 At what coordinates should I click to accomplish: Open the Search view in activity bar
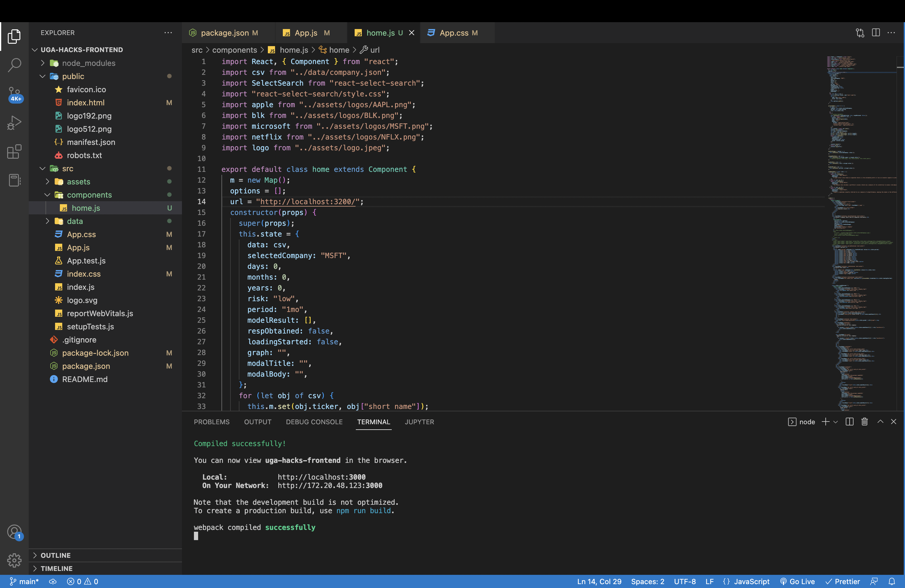(x=14, y=65)
